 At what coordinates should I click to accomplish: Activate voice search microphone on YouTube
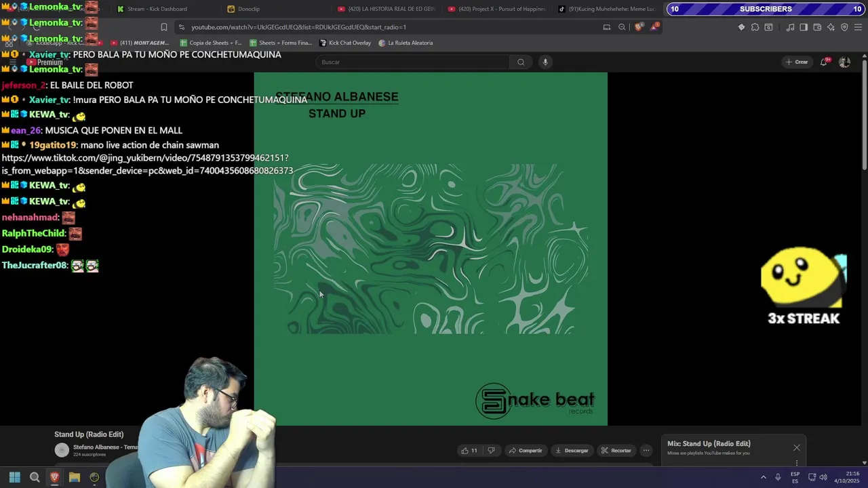point(545,62)
